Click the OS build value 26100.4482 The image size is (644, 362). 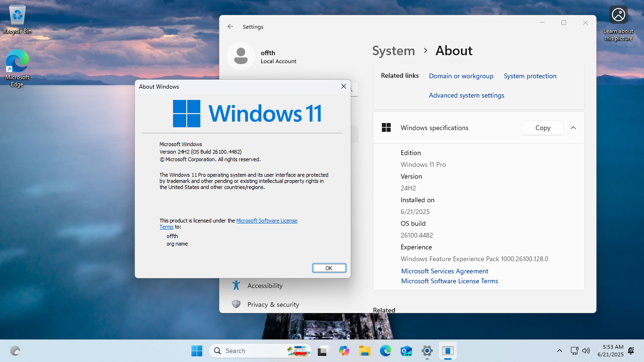tap(417, 235)
